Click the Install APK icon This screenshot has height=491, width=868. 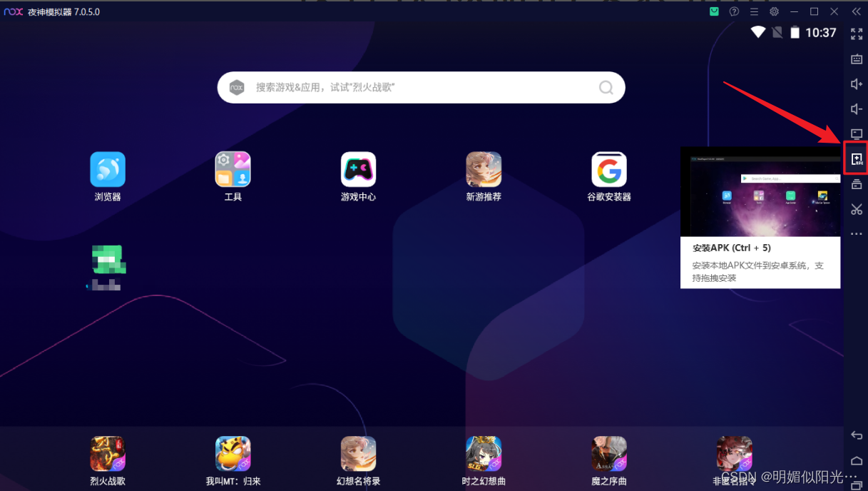[857, 158]
